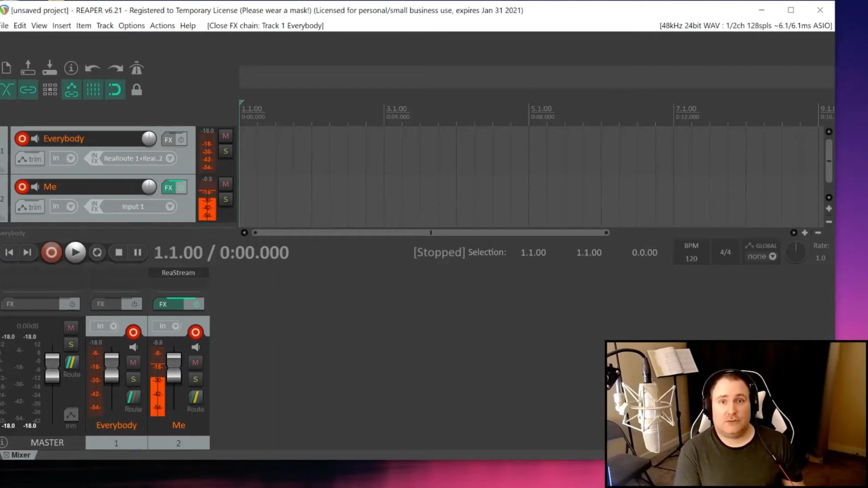
Task: Mute the Me track
Action: click(x=226, y=184)
